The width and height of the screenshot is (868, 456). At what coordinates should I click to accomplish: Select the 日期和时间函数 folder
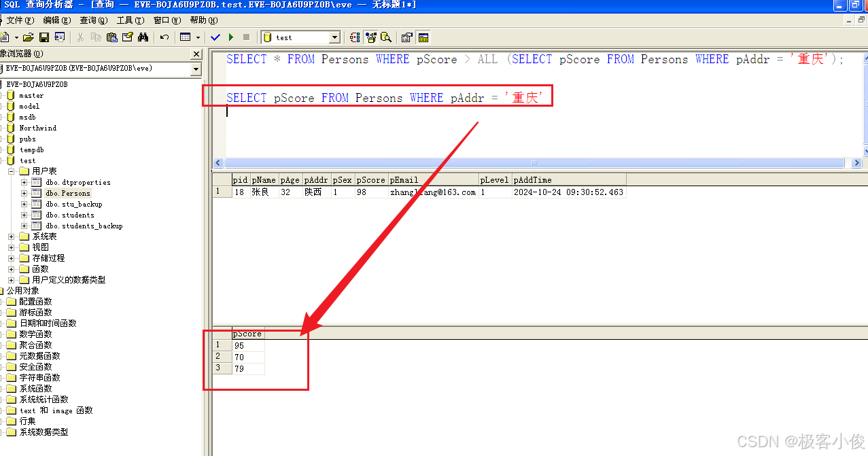[48, 323]
